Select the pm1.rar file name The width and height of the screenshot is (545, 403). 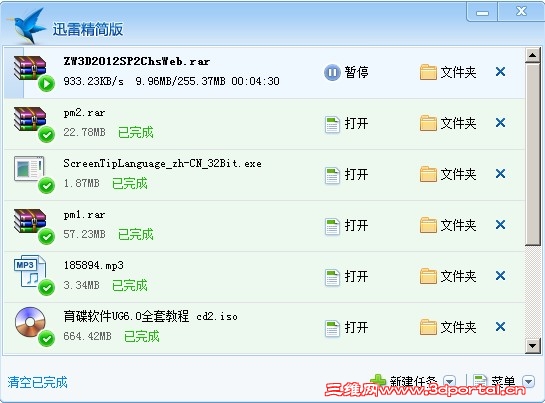point(84,215)
